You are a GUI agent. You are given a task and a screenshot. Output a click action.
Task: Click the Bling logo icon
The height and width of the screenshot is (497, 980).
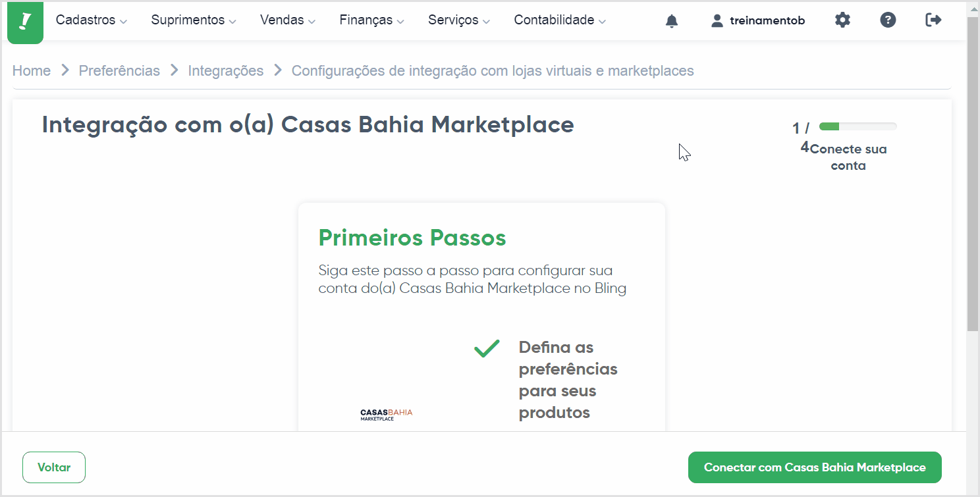click(x=25, y=22)
